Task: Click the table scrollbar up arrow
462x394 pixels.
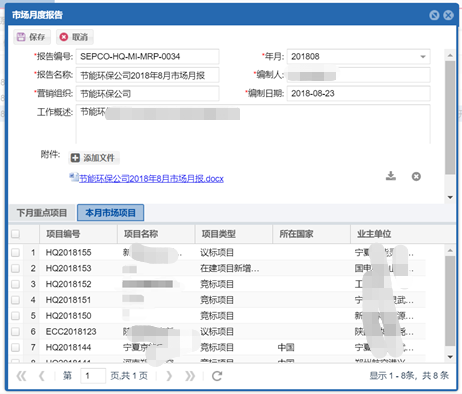Action: (x=450, y=250)
